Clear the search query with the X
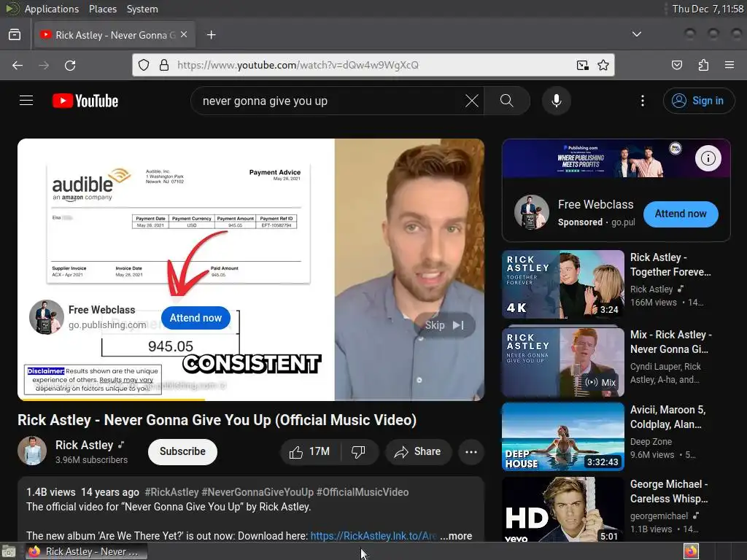The width and height of the screenshot is (747, 560). click(472, 101)
